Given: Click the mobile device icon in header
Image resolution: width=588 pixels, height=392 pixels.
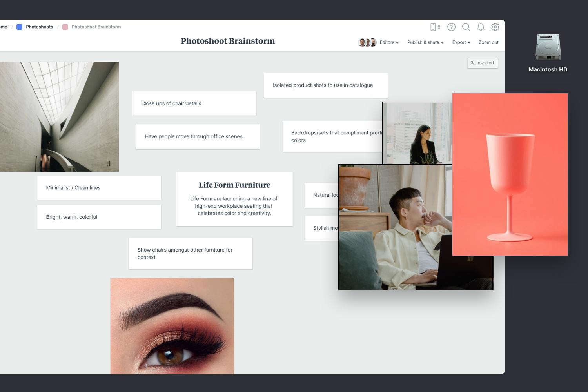Looking at the screenshot, I should click(433, 27).
